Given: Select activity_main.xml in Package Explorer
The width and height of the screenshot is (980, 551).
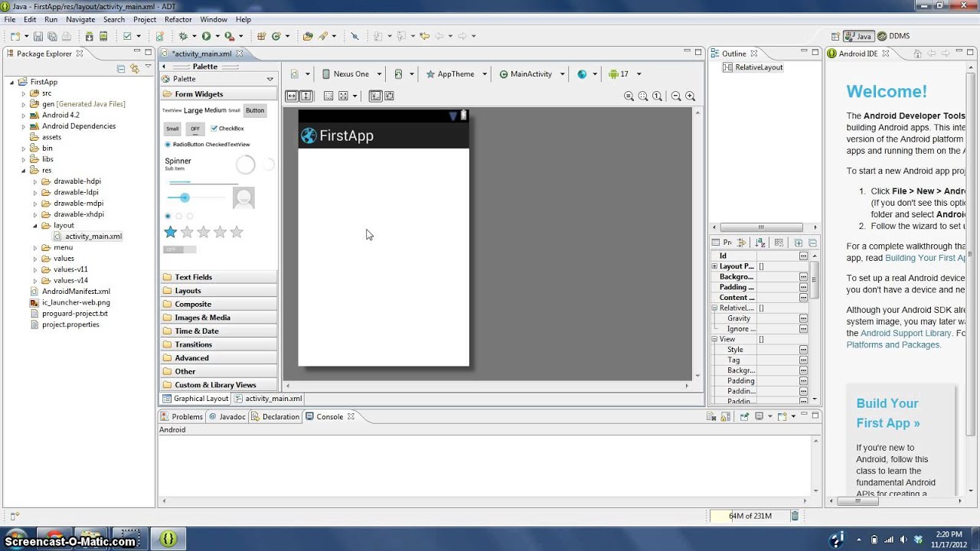Looking at the screenshot, I should click(88, 236).
